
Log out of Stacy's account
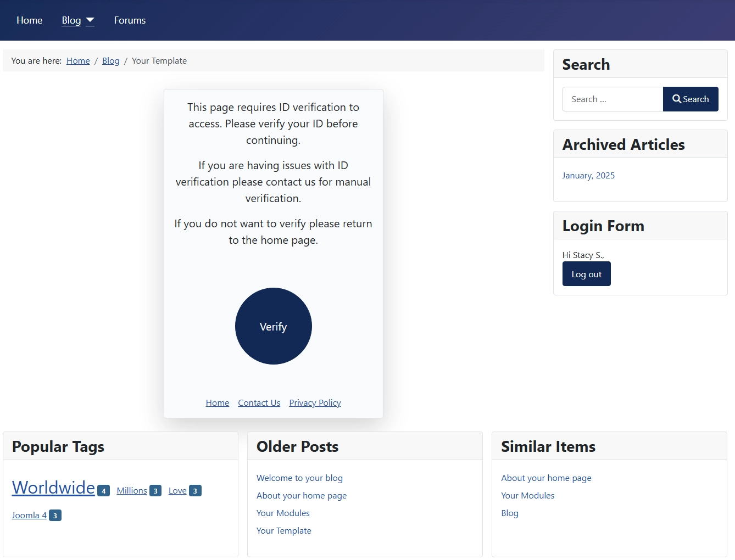(x=586, y=273)
